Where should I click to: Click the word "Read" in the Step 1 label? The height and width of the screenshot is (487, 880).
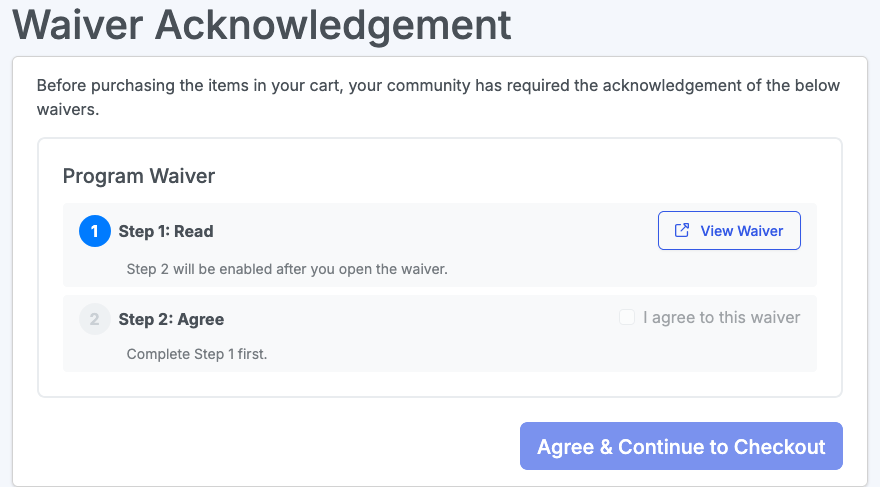[194, 231]
